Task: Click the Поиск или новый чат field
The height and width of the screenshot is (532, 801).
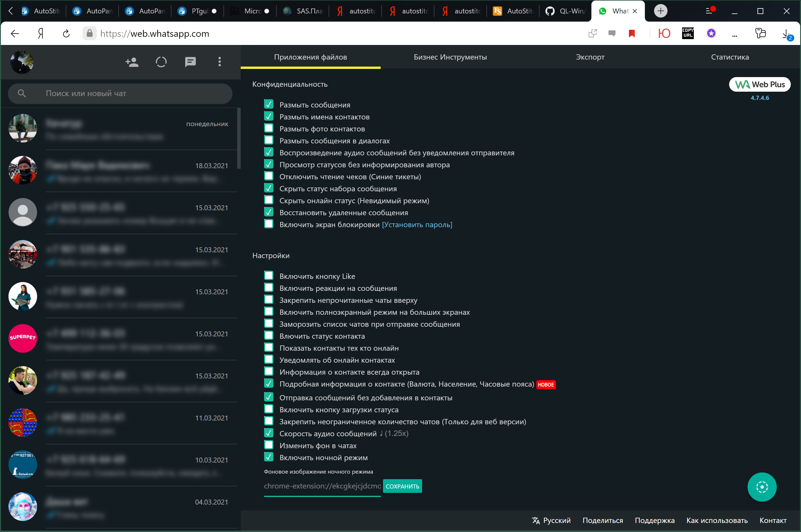Action: pyautogui.click(x=120, y=93)
